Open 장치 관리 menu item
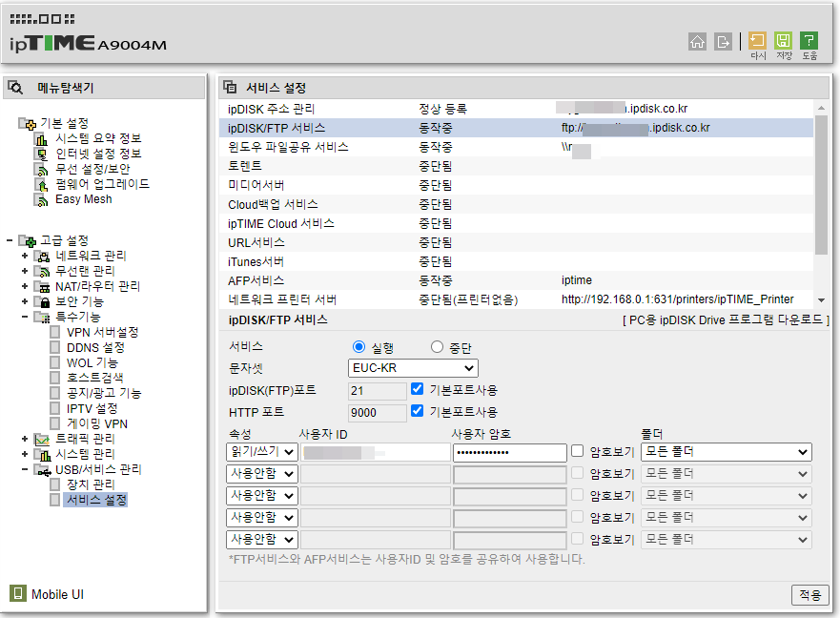Viewport: 840px width, 618px height. pos(91,484)
